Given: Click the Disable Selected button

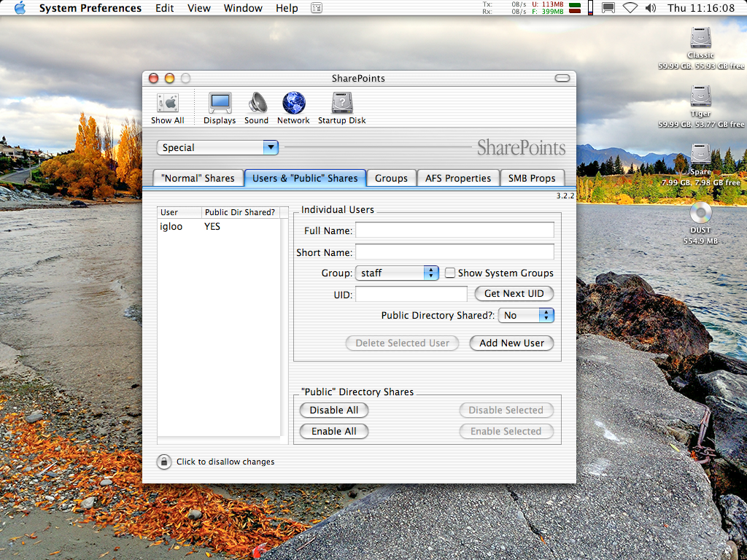Looking at the screenshot, I should click(506, 411).
